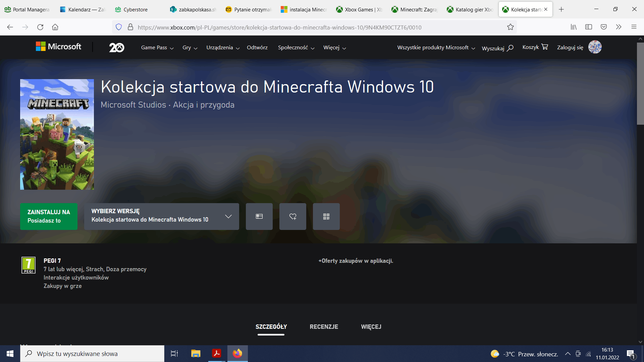Viewport: 644px width, 362px height.
Task: Open a new browser tab
Action: 561,9
